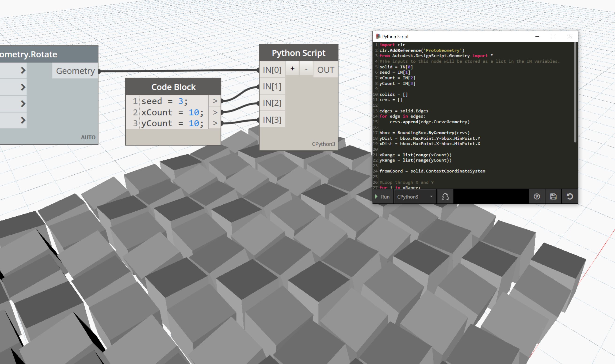Click the yCount output port arrow
Screen dimensions: 615x364
tap(215, 123)
